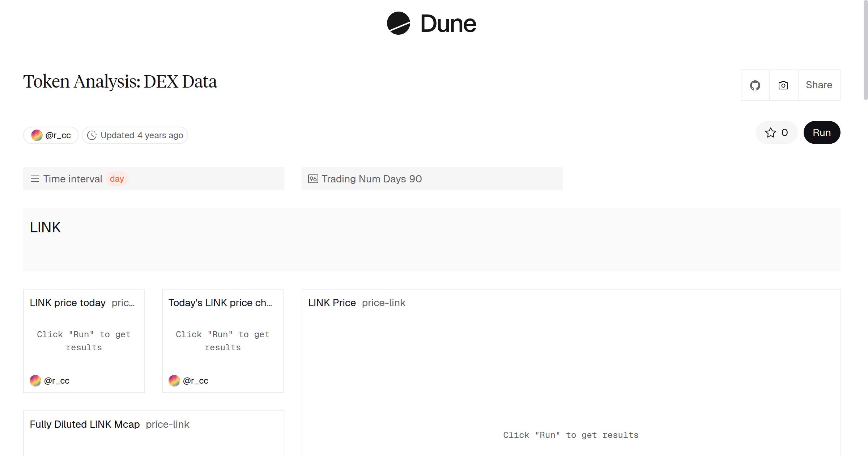Click the list icon beside Time interval
Image resolution: width=868 pixels, height=456 pixels.
[x=35, y=179]
